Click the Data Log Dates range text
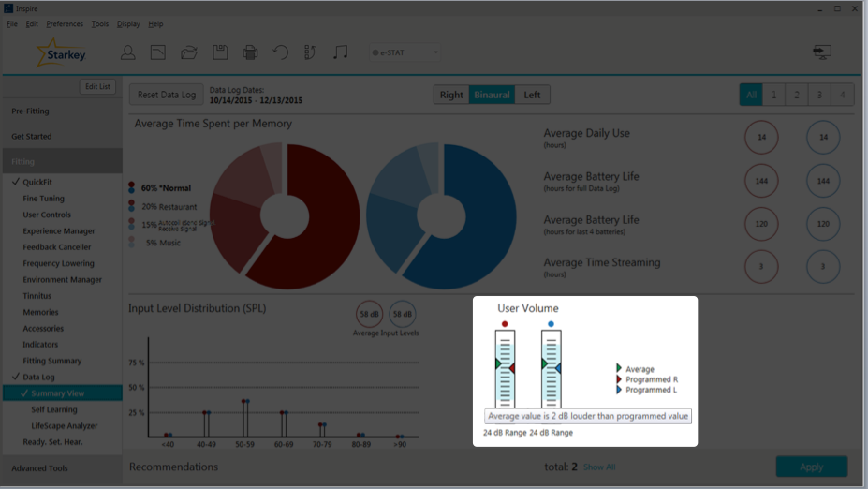Viewport: 868px width, 489px height. tap(256, 100)
